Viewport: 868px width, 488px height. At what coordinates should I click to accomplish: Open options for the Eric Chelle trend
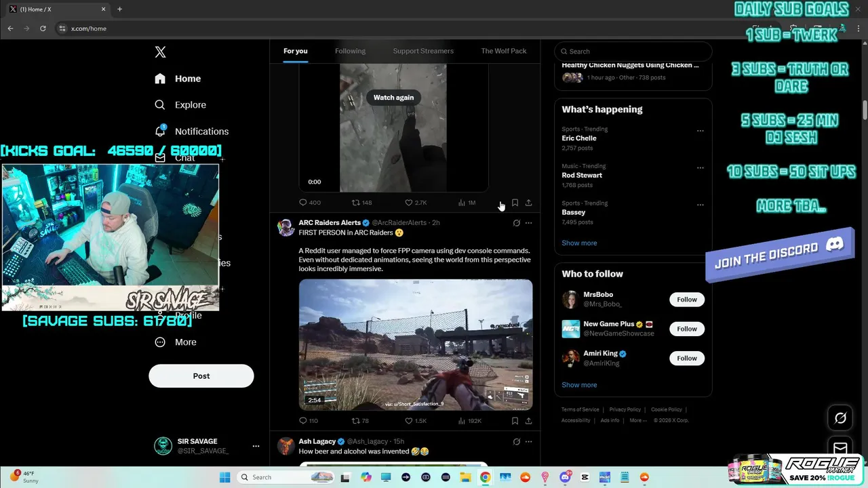701,131
